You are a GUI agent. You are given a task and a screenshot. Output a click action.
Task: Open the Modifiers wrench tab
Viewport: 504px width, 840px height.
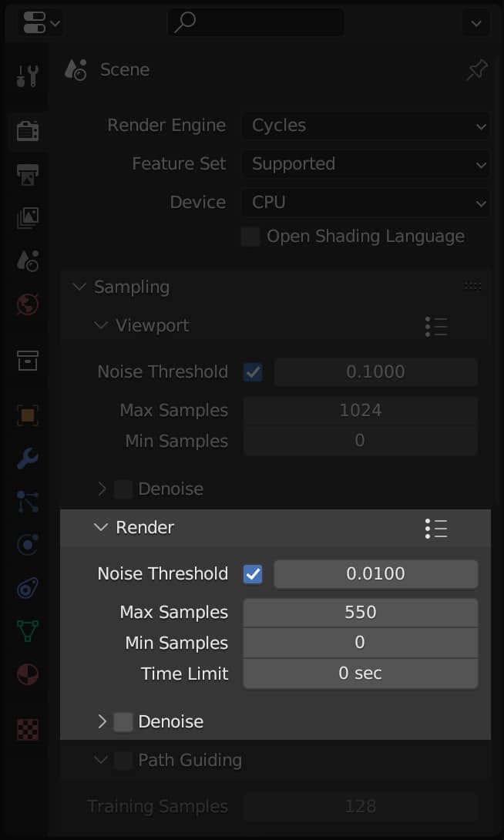[28, 460]
